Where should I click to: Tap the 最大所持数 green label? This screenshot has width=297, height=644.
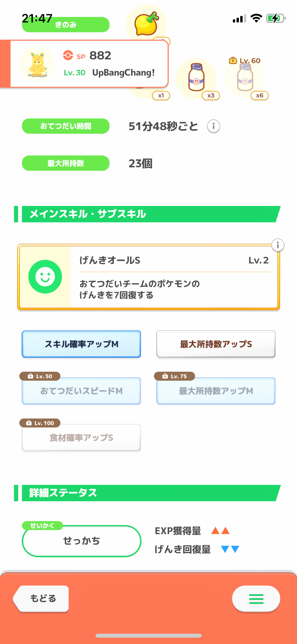coord(66,163)
